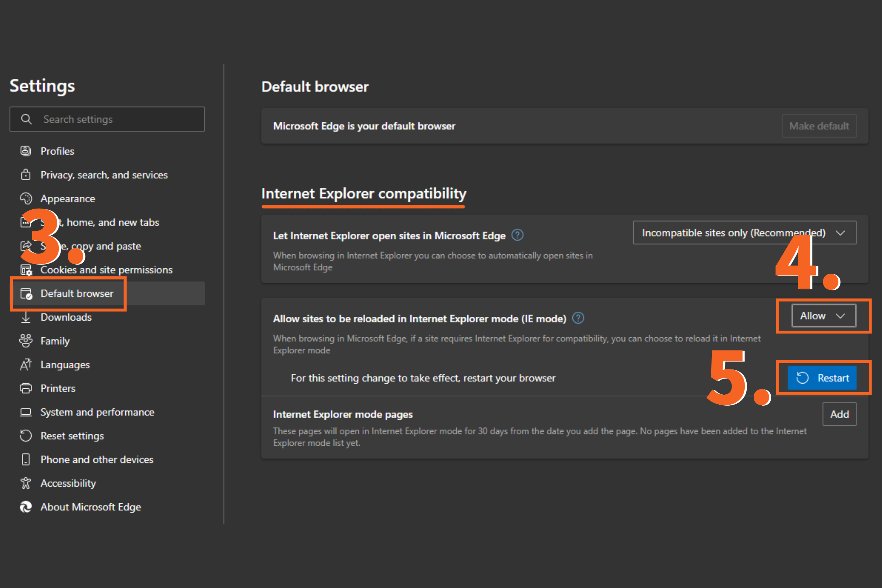Screen dimensions: 882x588
Task: Focus the Search settings field
Action: [x=107, y=119]
